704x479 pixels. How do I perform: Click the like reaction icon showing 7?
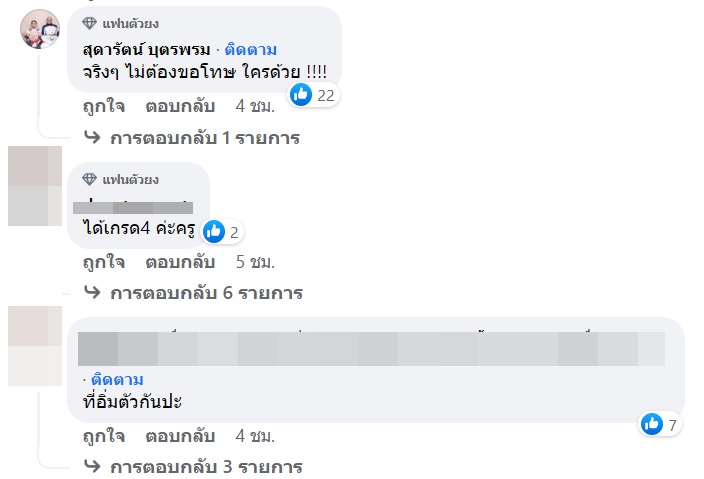tap(653, 424)
